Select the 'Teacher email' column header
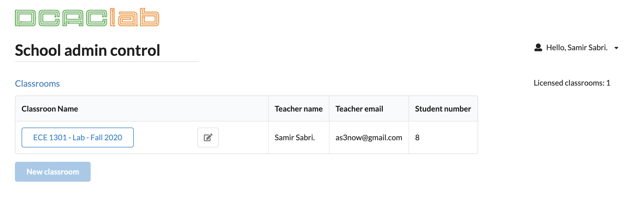Viewport: 644px width, 217px height. tap(359, 109)
